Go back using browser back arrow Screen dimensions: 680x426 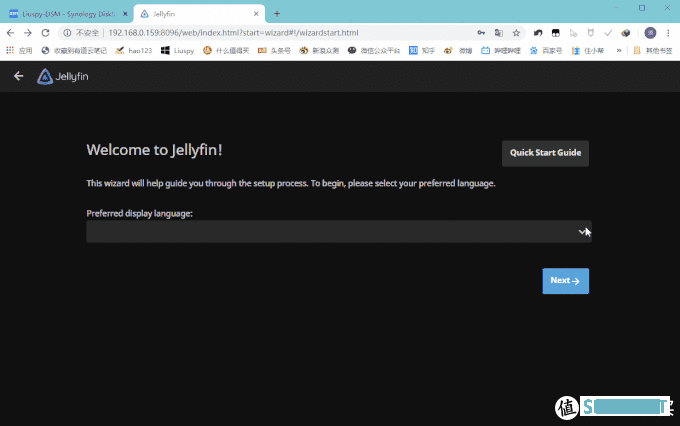pyautogui.click(x=10, y=33)
